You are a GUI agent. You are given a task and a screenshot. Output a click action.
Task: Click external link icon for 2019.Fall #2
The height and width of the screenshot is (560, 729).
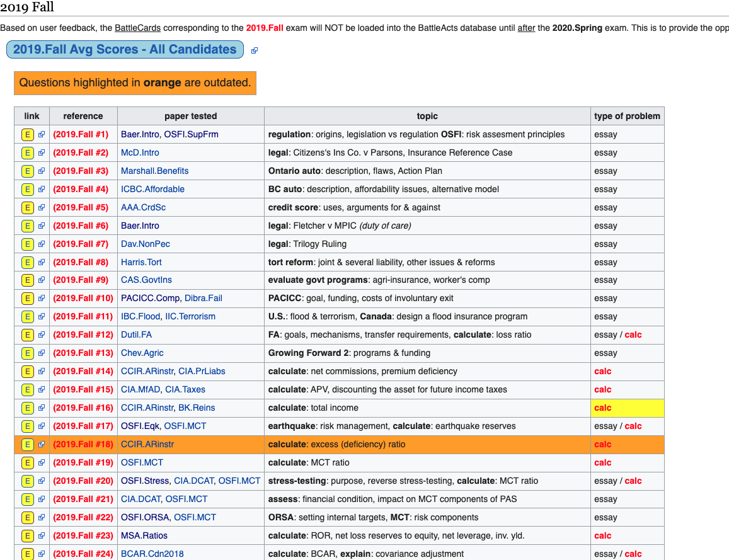click(42, 152)
